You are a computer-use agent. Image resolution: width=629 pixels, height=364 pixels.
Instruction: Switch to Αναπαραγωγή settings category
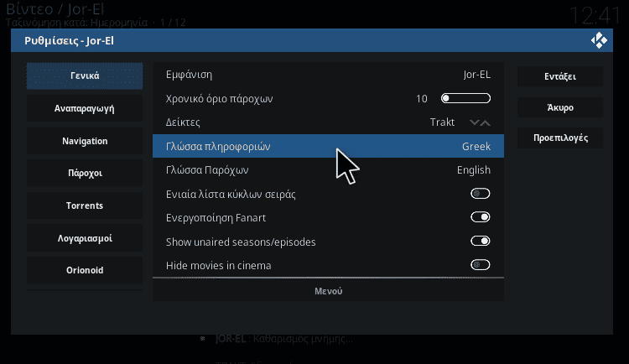point(85,108)
